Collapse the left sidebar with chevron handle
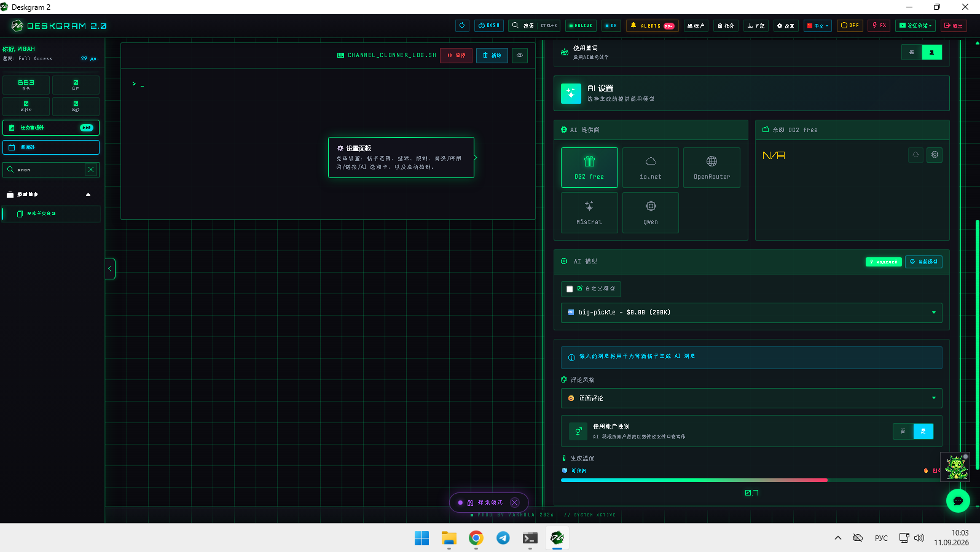Viewport: 980px width, 552px height. pos(110,269)
